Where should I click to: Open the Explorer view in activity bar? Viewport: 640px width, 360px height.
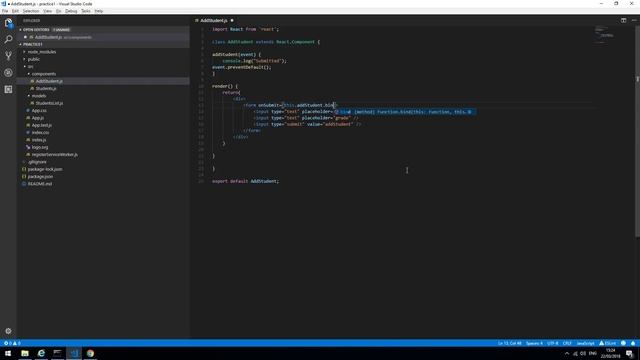[8, 23]
